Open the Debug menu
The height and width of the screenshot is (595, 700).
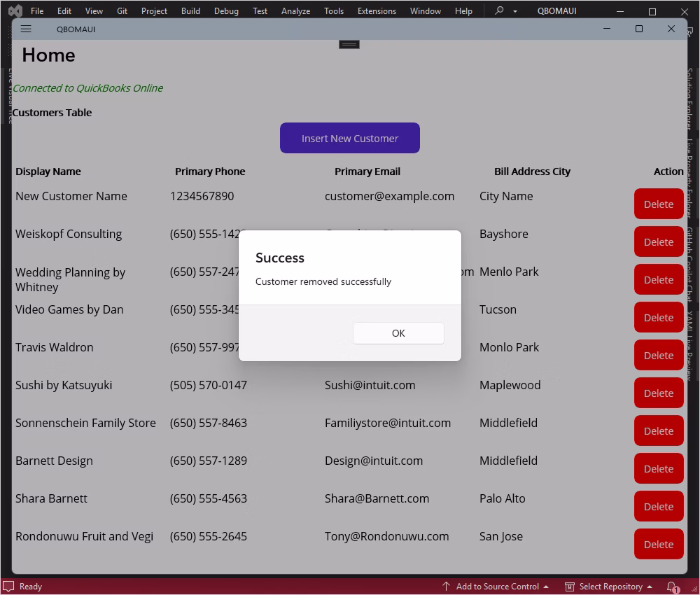[226, 10]
